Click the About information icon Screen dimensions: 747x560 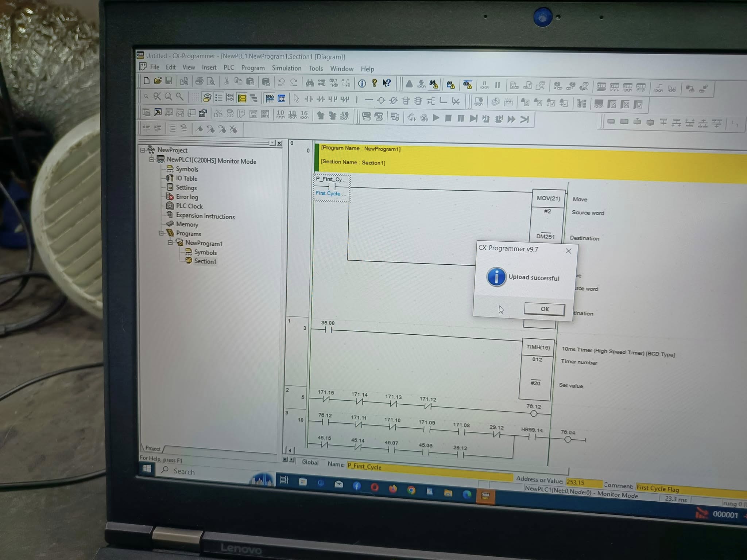362,83
